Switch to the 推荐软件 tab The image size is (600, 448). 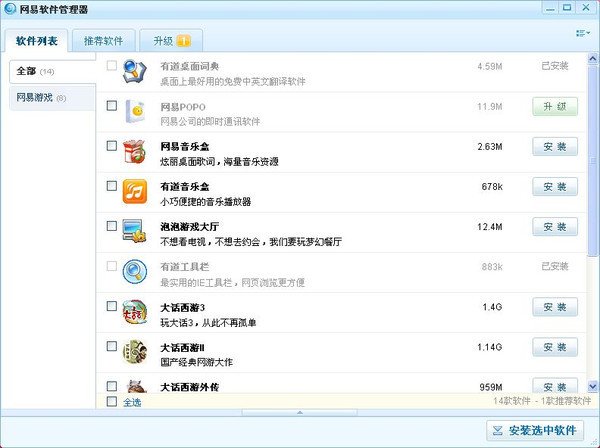pyautogui.click(x=104, y=41)
